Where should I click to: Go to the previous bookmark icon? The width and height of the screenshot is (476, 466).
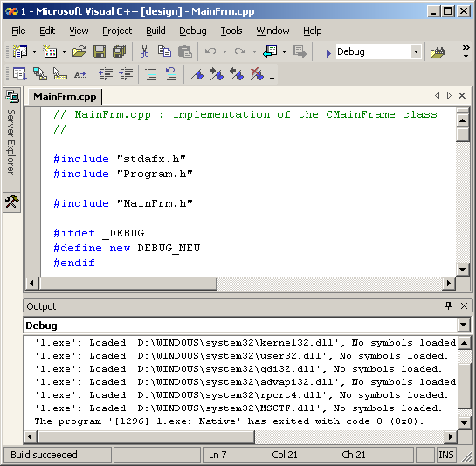coord(237,74)
